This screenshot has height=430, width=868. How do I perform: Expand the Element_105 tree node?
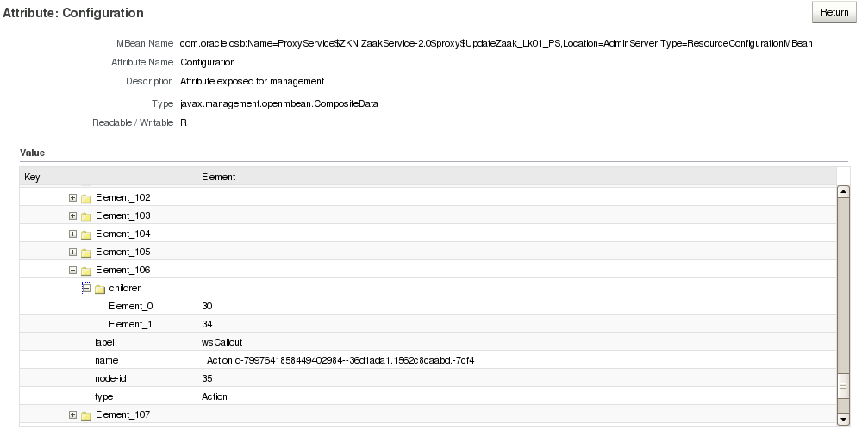click(73, 252)
